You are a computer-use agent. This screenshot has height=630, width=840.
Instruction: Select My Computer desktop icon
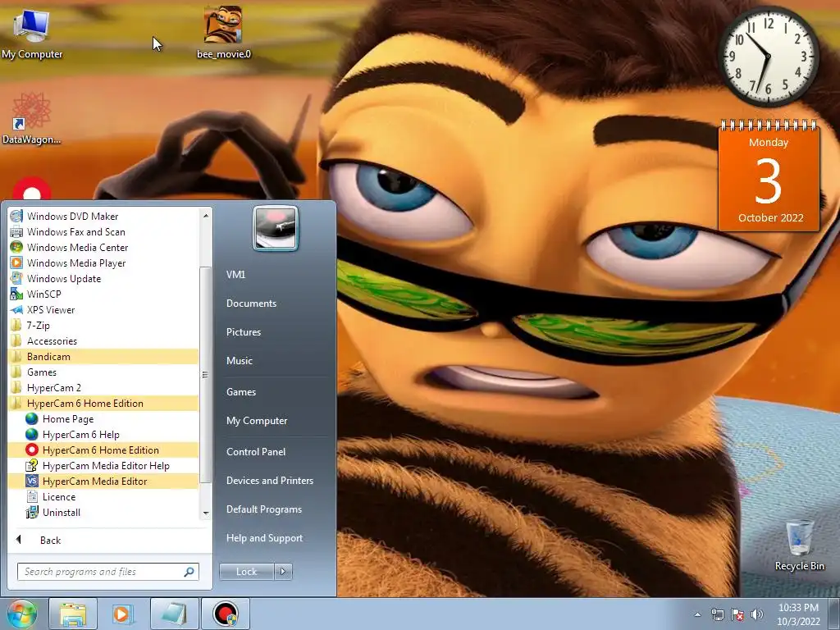pos(32,33)
